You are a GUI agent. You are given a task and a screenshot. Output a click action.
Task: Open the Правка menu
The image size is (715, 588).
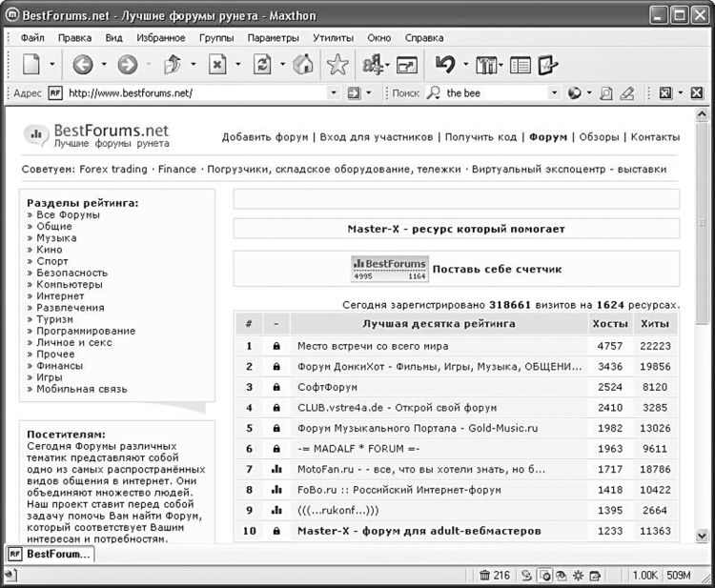coord(74,38)
